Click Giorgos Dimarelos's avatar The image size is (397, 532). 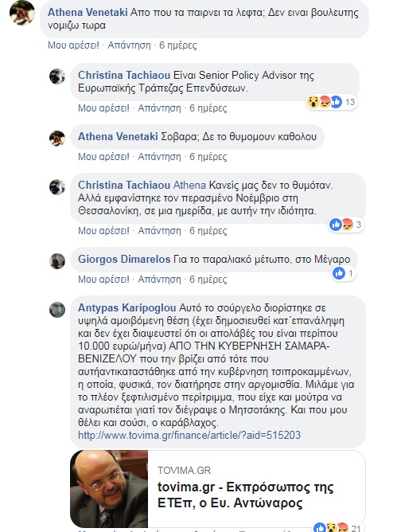(57, 261)
